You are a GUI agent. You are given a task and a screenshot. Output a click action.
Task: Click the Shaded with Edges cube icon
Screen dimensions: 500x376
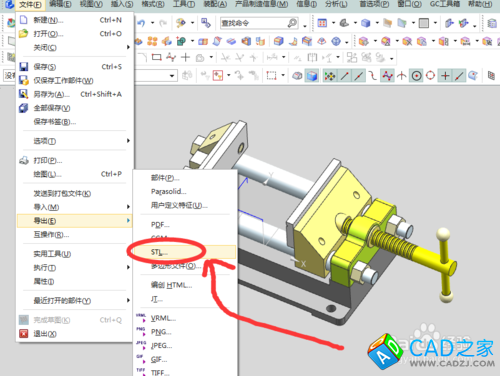click(x=312, y=76)
